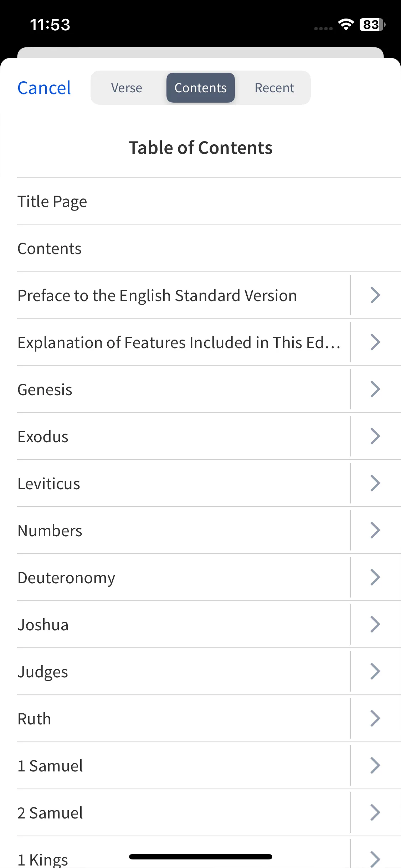This screenshot has height=868, width=401.
Task: Expand Leviticus chapters with chevron
Action: (375, 483)
